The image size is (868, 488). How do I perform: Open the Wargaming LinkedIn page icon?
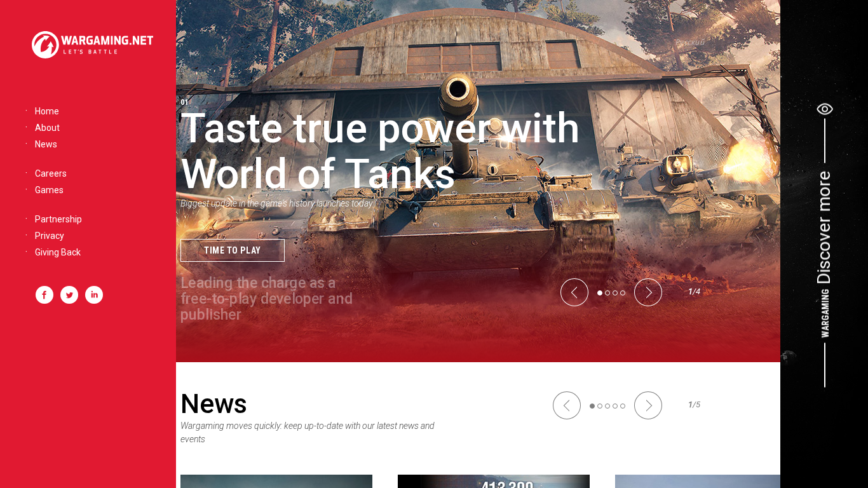(x=94, y=295)
